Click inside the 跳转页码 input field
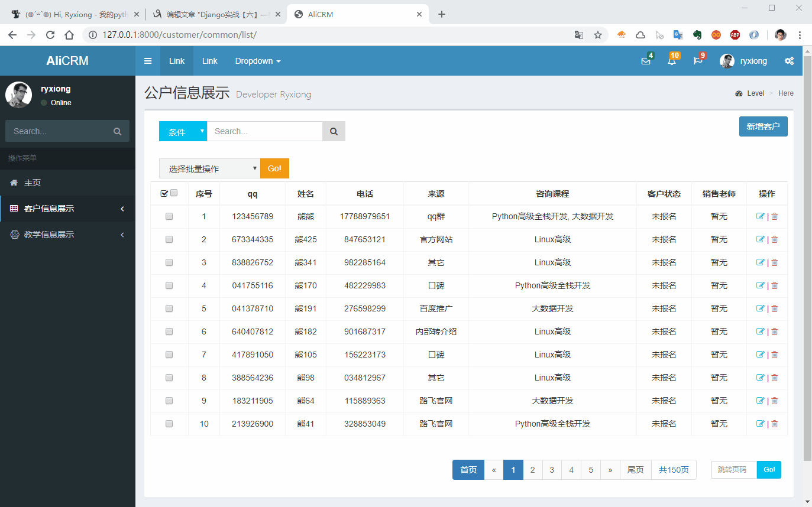Viewport: 812px width, 507px height. pyautogui.click(x=733, y=469)
